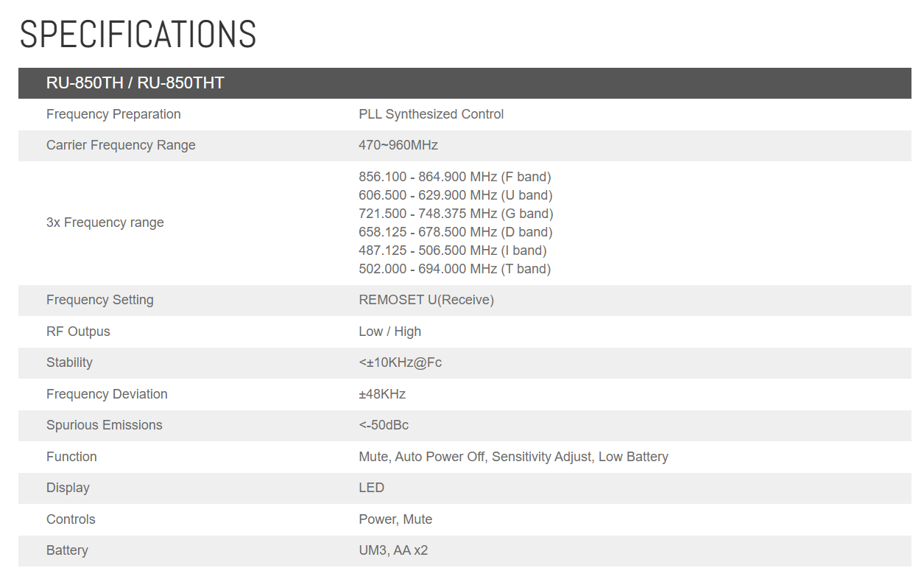The width and height of the screenshot is (924, 582).
Task: Select the I band frequency line
Action: click(x=452, y=250)
